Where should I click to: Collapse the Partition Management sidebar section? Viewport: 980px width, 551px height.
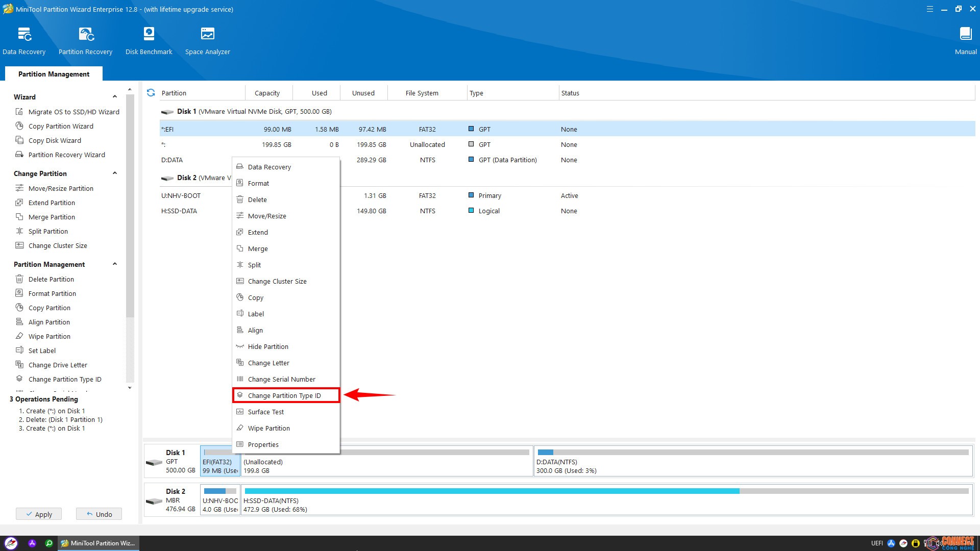[x=115, y=264]
